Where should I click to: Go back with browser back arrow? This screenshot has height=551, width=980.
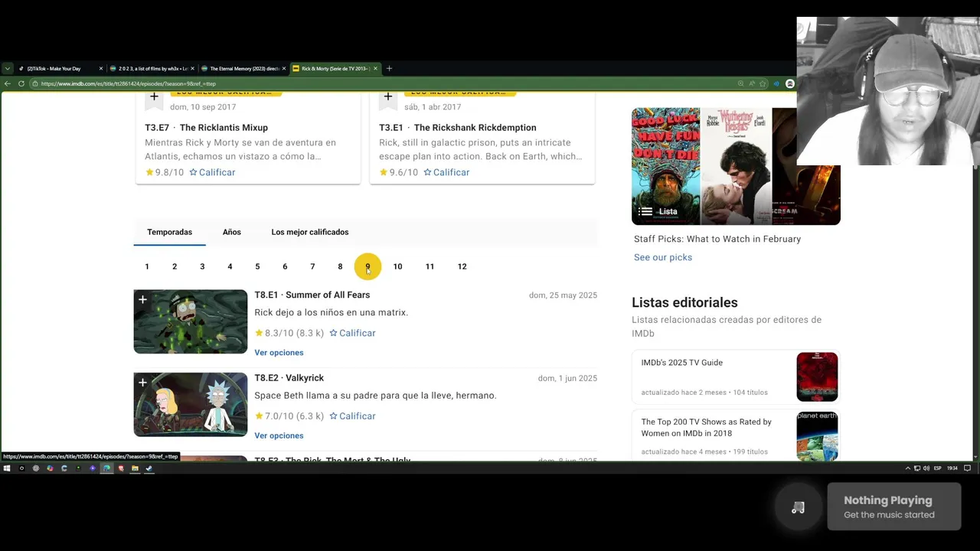pos(8,83)
